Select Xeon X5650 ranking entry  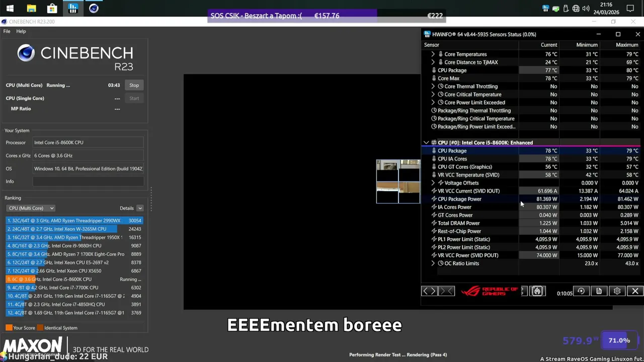coord(74,271)
